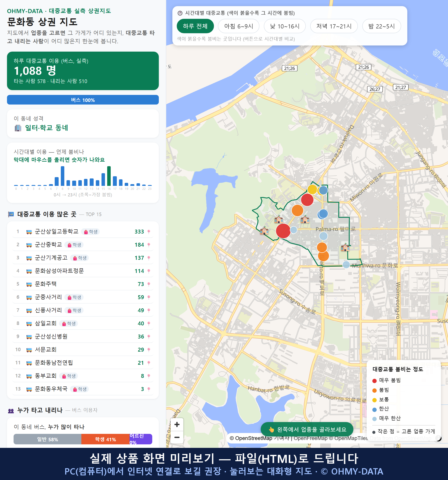The image size is (448, 480).
Task: Click the 일터·학교 동네 character card
Action: click(x=83, y=123)
